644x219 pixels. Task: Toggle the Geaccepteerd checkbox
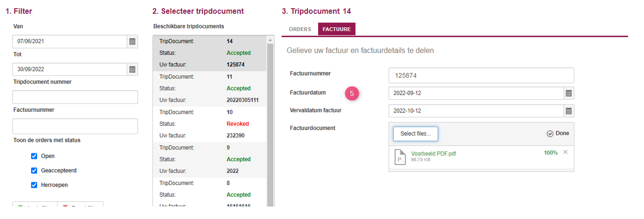click(x=35, y=170)
